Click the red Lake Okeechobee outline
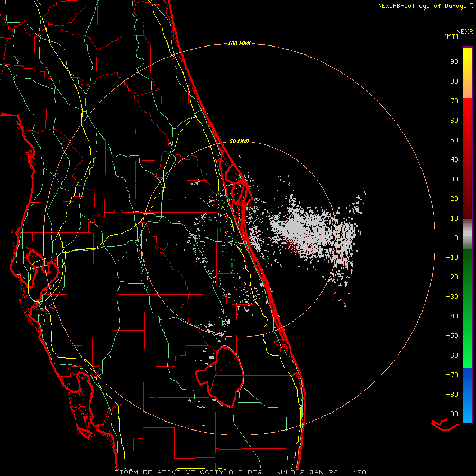This screenshot has height=476, width=476. click(x=219, y=377)
